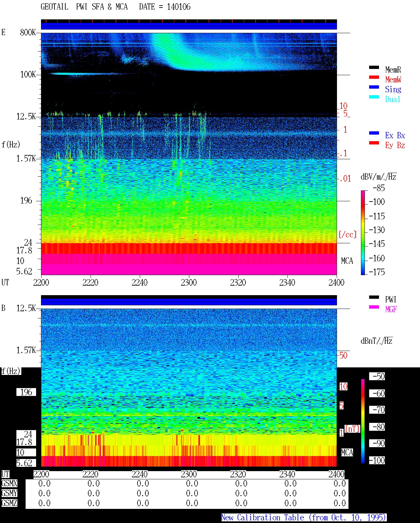Select the cyan Dual legend swatch
The height and width of the screenshot is (523, 420).
click(x=374, y=97)
